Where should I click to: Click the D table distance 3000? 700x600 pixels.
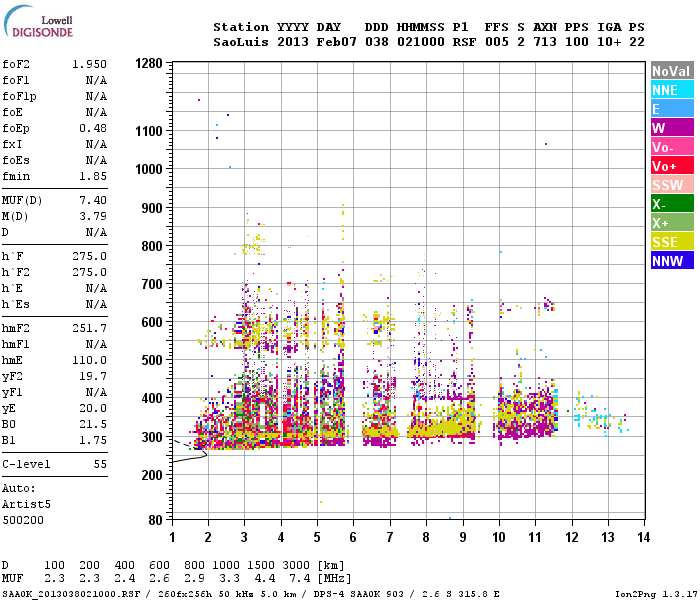tap(296, 565)
